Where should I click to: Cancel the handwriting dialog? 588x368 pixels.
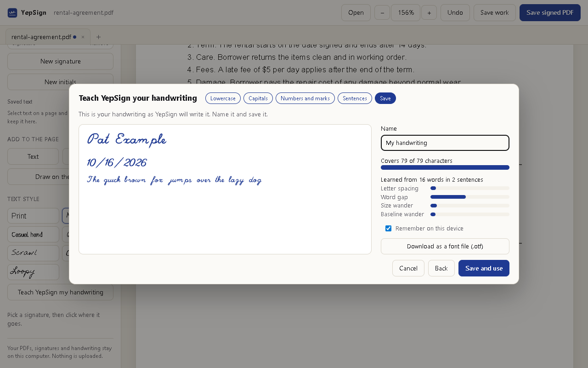tap(408, 268)
